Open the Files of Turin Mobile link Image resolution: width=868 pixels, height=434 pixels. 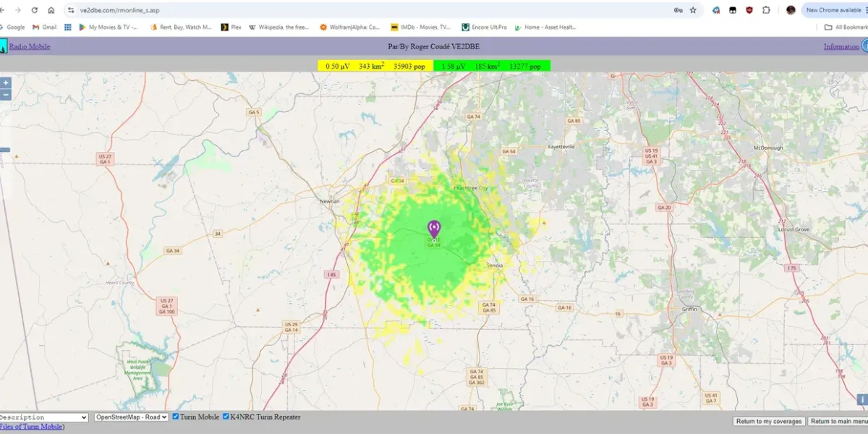coord(31,427)
